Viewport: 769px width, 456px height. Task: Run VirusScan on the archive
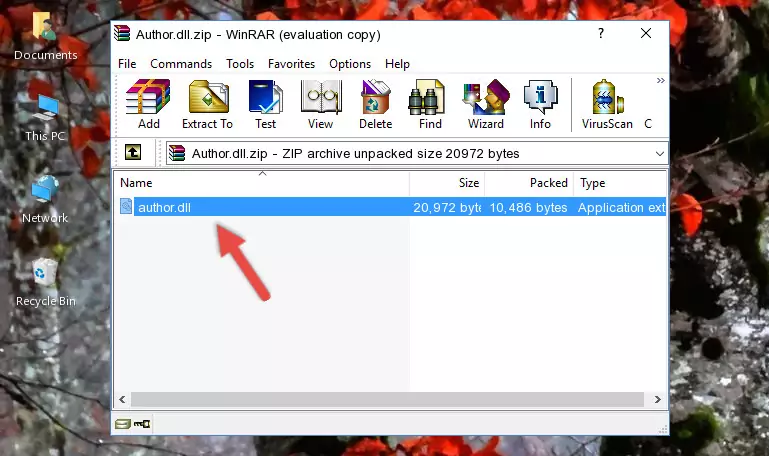pos(607,104)
